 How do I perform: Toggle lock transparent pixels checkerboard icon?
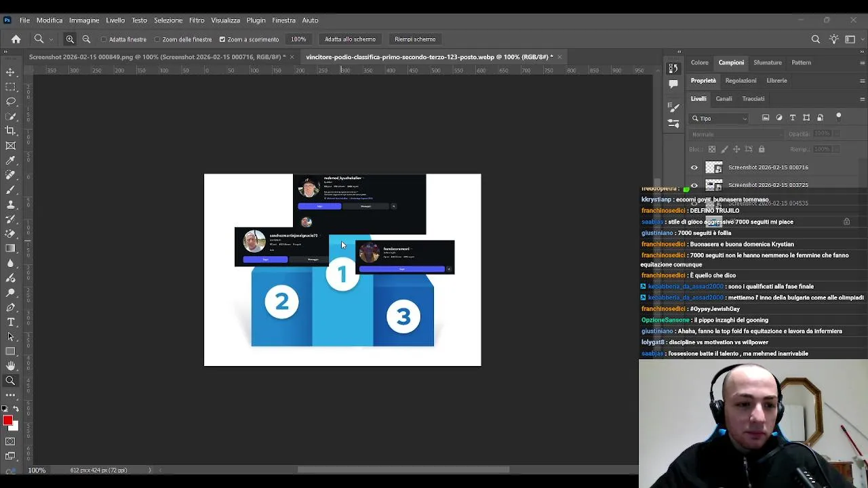(711, 149)
